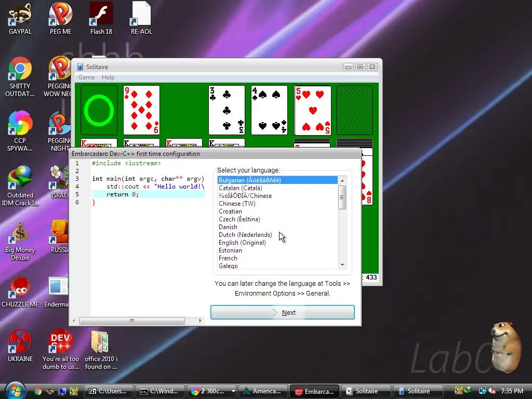Select English (Original) language
532x399 pixels.
point(277,243)
